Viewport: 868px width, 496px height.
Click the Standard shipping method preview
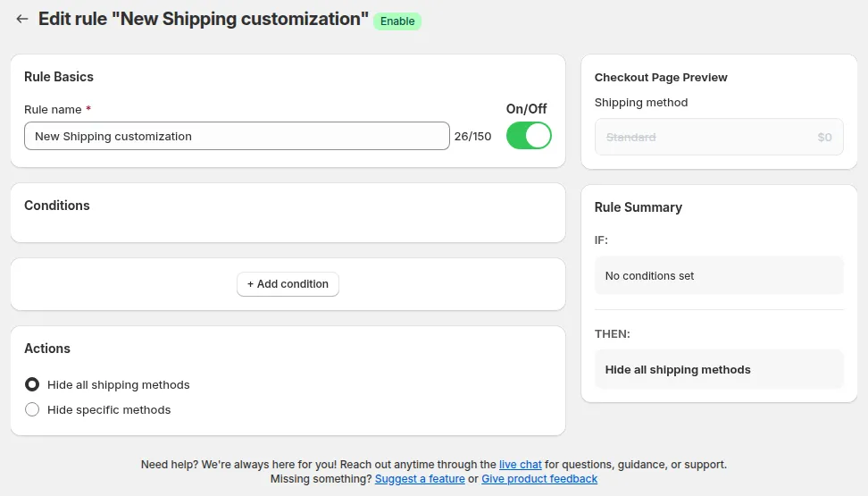coord(719,137)
